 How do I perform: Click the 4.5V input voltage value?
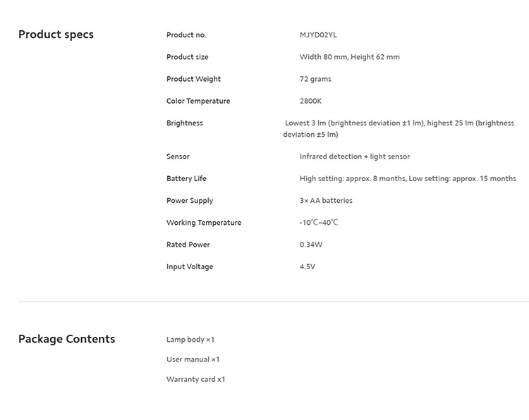308,267
